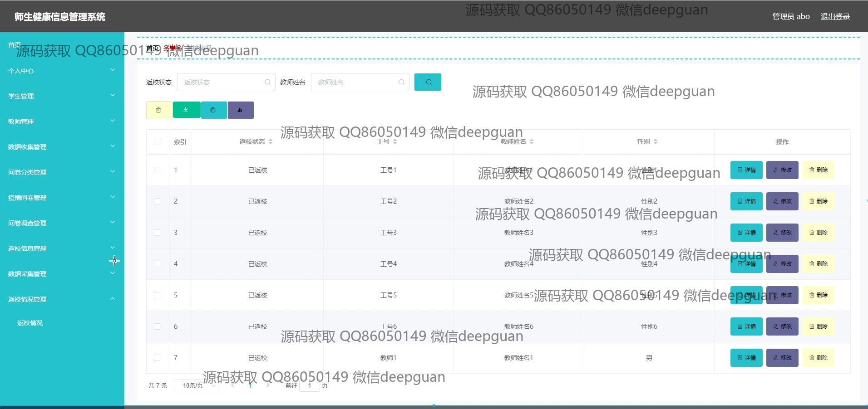Expand the 数据采集管理 sidebar menu

(62, 274)
